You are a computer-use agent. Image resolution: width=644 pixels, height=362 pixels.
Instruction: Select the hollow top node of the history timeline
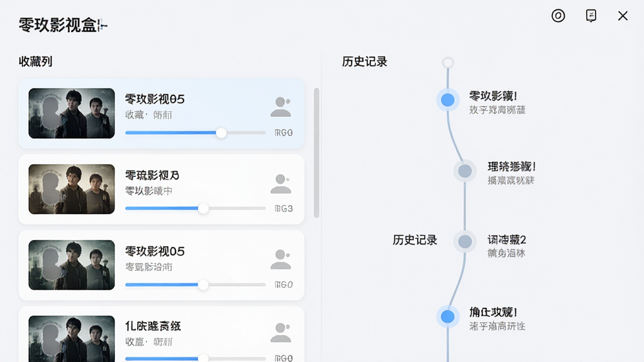tap(448, 62)
